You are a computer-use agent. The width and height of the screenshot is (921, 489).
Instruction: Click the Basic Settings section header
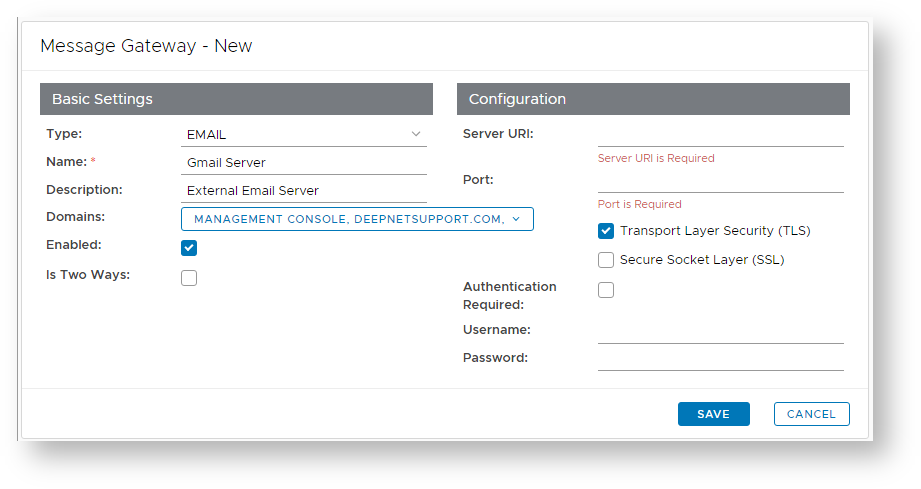(236, 99)
